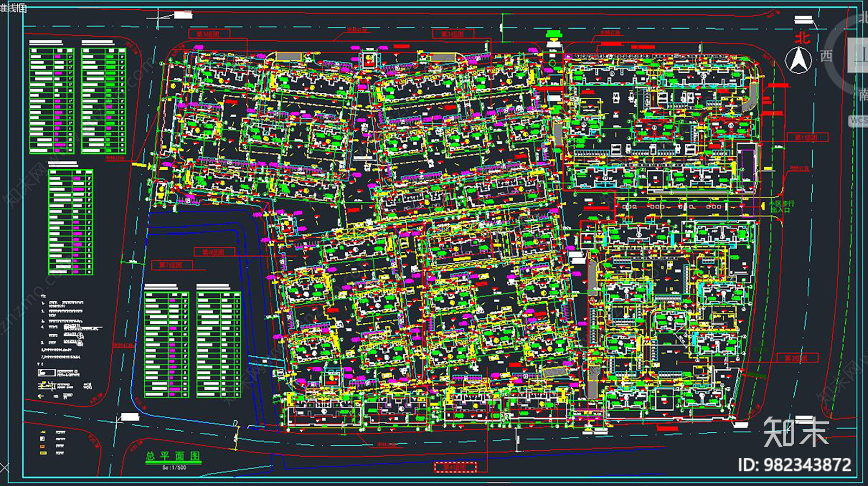Image resolution: width=868 pixels, height=486 pixels.
Task: Click the yellow filled rectangle legend symbol
Action: coord(43,452)
